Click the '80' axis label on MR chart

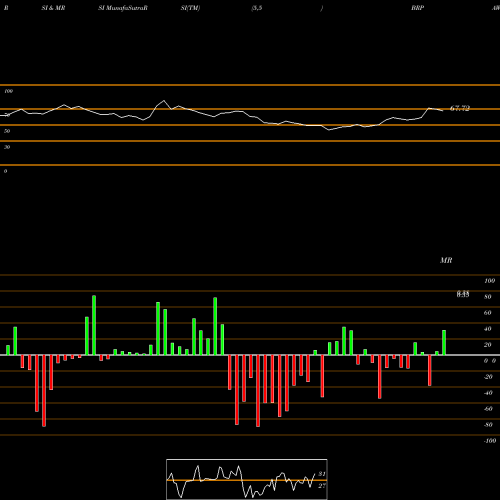coord(488,297)
